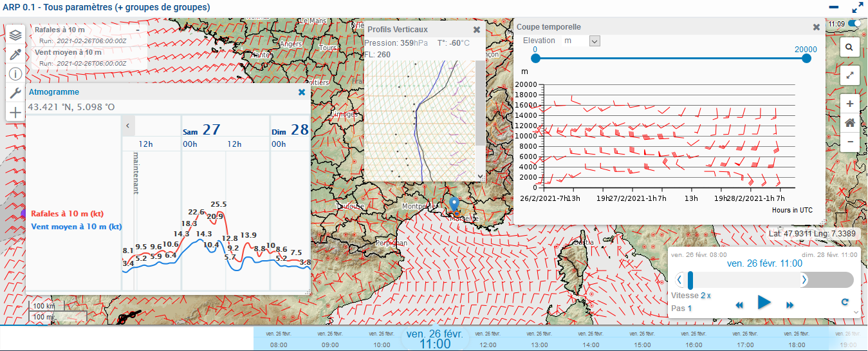Open the wrench settings tool
Viewport: 868px width, 351px height.
point(15,93)
